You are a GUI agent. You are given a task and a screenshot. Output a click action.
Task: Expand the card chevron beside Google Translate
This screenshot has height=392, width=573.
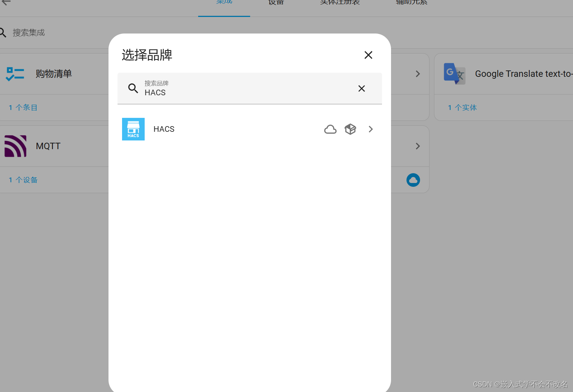[x=418, y=74]
